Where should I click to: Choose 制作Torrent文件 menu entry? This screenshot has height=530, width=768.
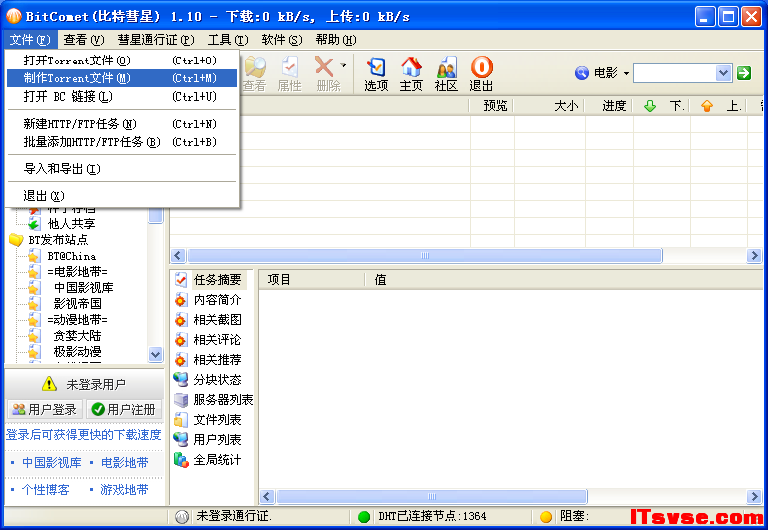[x=122, y=78]
